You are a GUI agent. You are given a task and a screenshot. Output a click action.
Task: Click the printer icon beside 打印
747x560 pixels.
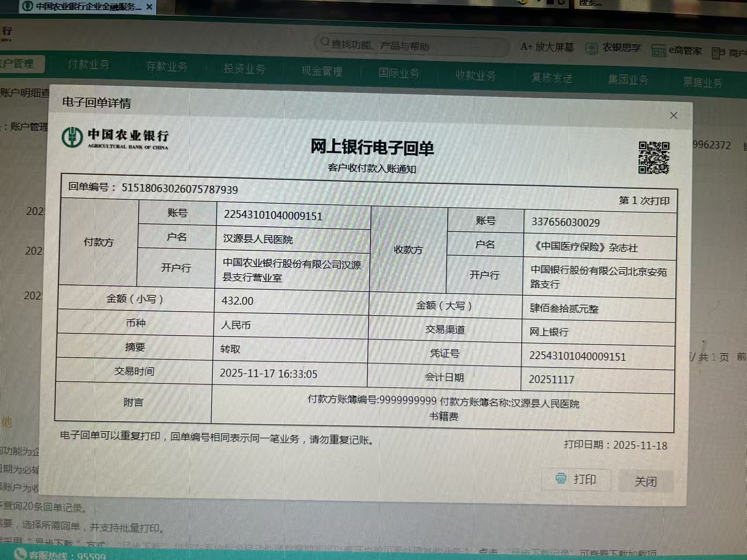pyautogui.click(x=561, y=478)
